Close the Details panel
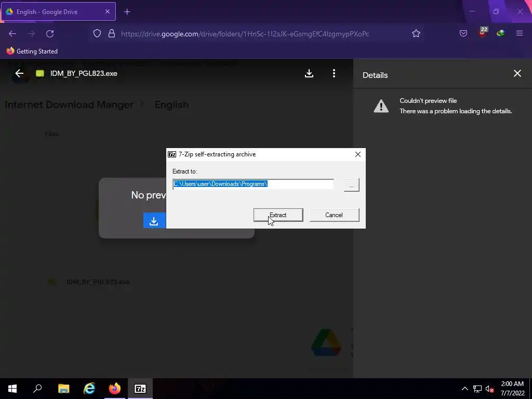 517,74
